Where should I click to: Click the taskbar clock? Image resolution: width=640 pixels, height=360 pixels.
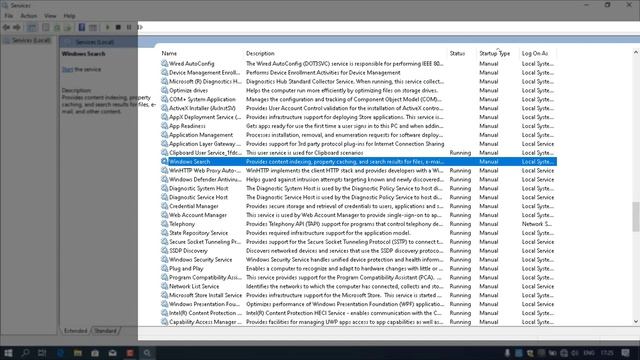[607, 353]
